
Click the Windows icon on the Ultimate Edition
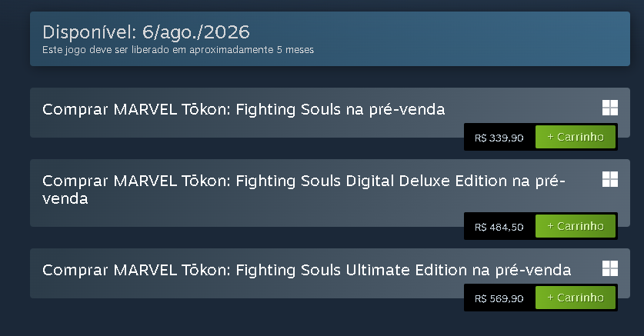click(610, 268)
